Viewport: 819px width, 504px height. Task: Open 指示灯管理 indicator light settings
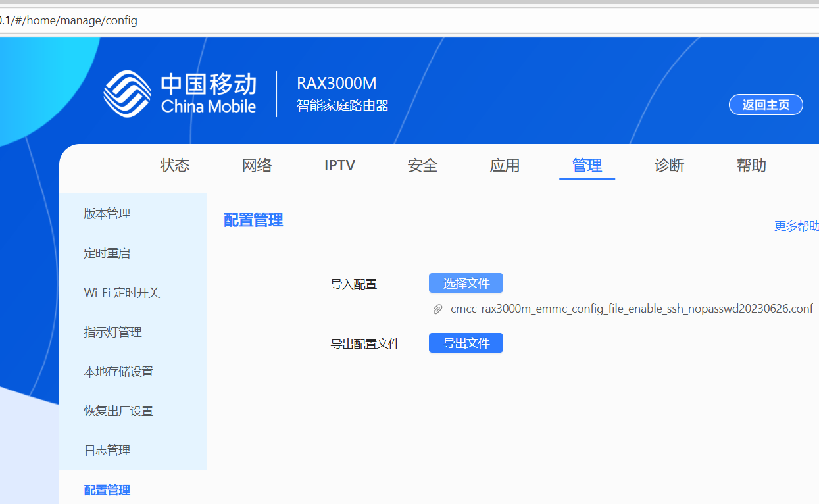pos(112,332)
